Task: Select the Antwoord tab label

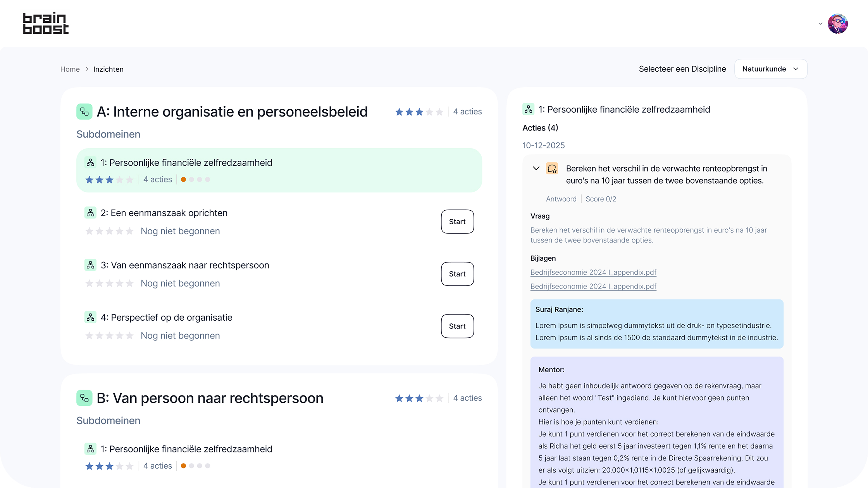Action: [561, 199]
